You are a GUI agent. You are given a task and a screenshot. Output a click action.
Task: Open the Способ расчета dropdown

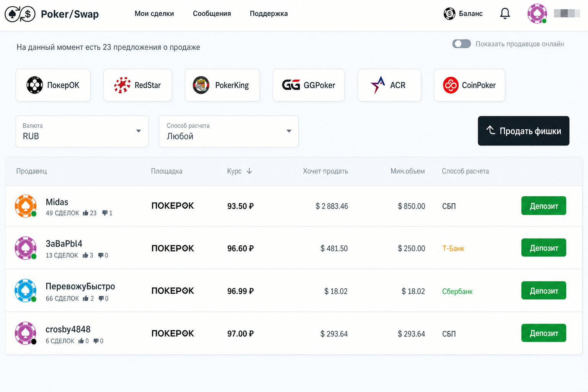click(229, 131)
